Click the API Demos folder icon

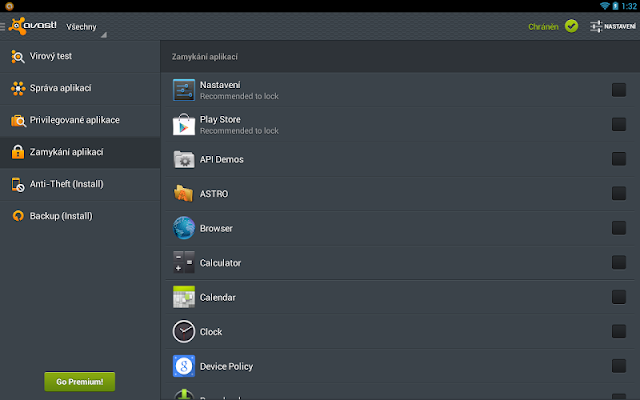pyautogui.click(x=184, y=159)
